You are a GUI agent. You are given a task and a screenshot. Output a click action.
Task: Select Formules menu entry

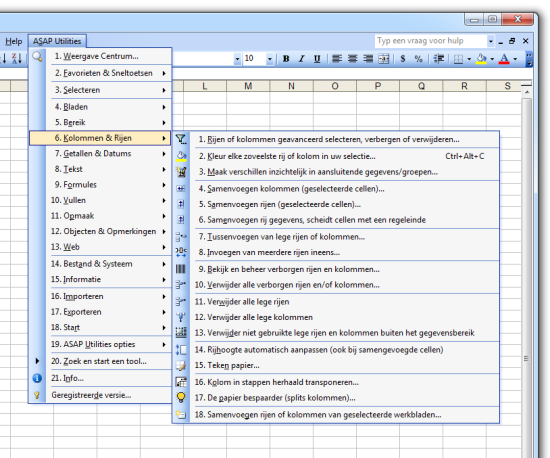pos(101,185)
